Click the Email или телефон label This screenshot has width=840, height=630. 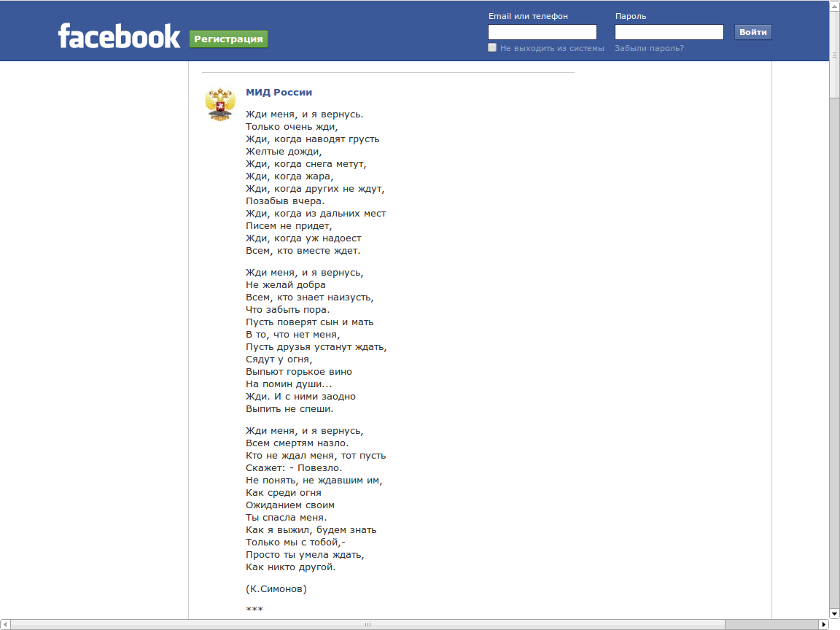point(528,16)
